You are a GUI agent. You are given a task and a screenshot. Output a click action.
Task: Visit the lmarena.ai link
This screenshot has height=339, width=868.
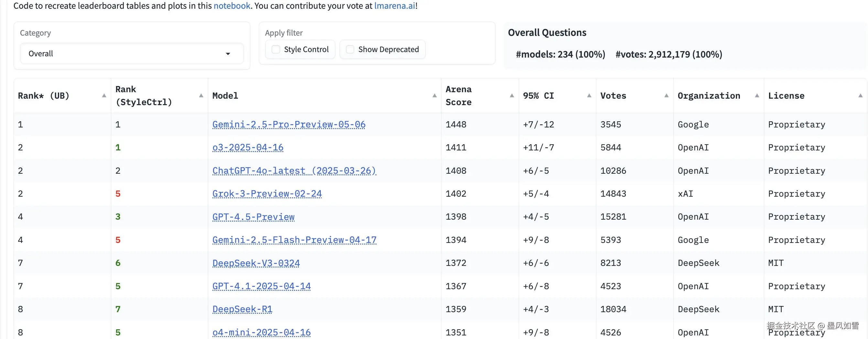395,6
